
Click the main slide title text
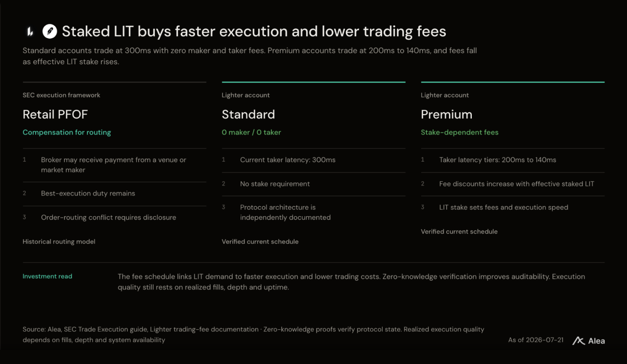(254, 32)
